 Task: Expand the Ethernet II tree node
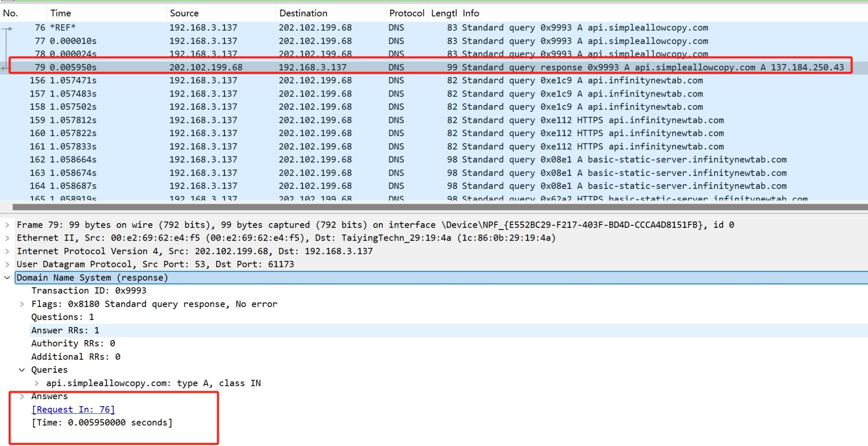click(x=7, y=238)
